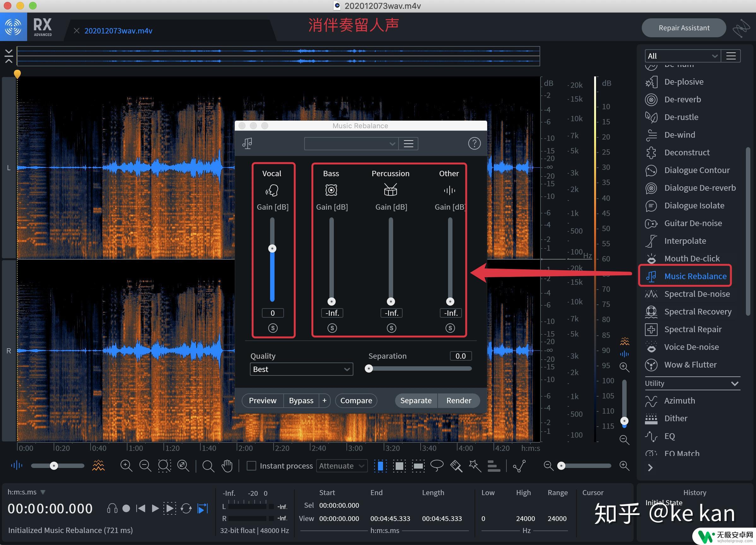This screenshot has width=756, height=545.
Task: Toggle loop playback
Action: point(186,508)
